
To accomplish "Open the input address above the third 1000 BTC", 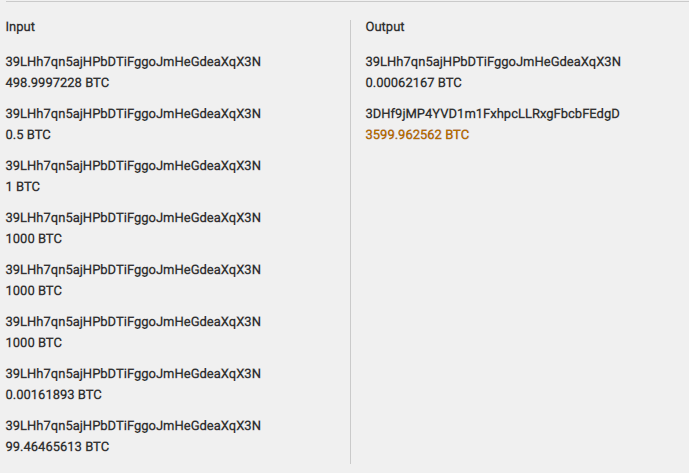I will (133, 322).
